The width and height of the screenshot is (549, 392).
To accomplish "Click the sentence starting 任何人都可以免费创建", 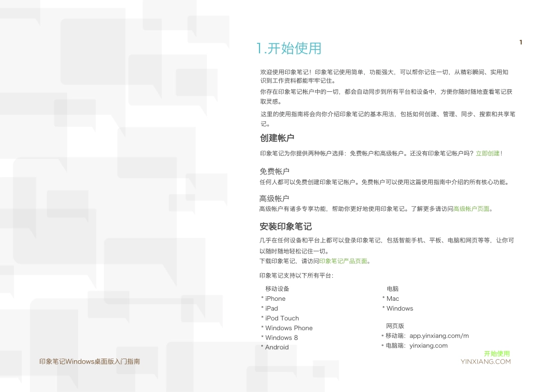I will (384, 182).
